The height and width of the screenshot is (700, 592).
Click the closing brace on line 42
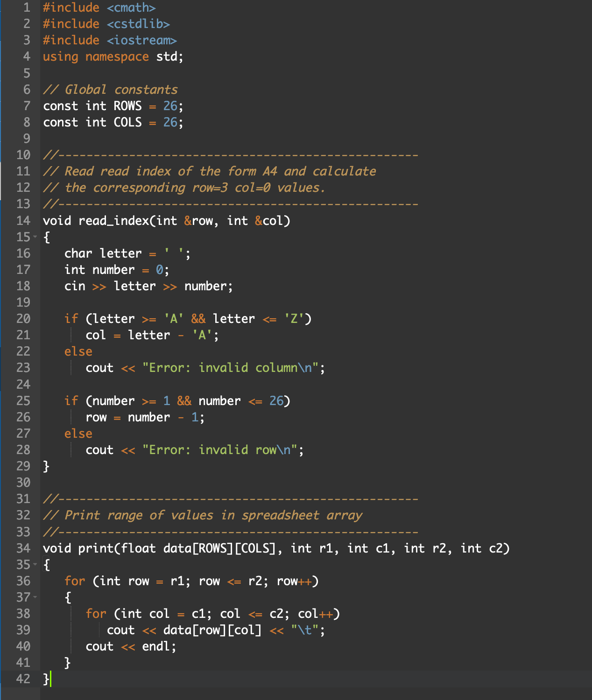coord(45,679)
